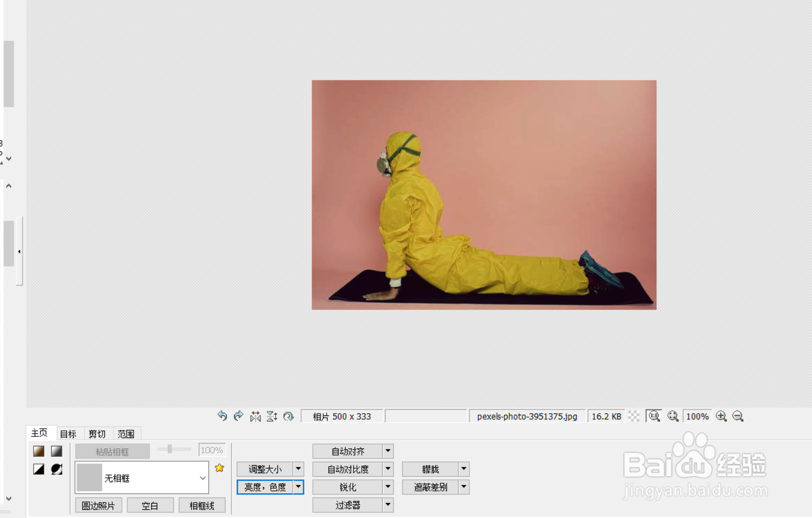The image size is (812, 518).
Task: Switch to the 剪切 tab
Action: [x=97, y=434]
